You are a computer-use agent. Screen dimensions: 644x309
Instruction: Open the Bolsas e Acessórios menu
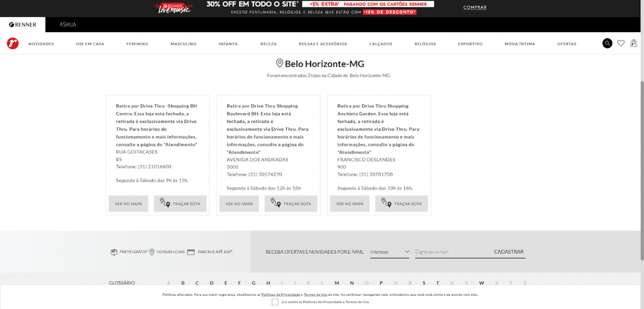point(323,44)
